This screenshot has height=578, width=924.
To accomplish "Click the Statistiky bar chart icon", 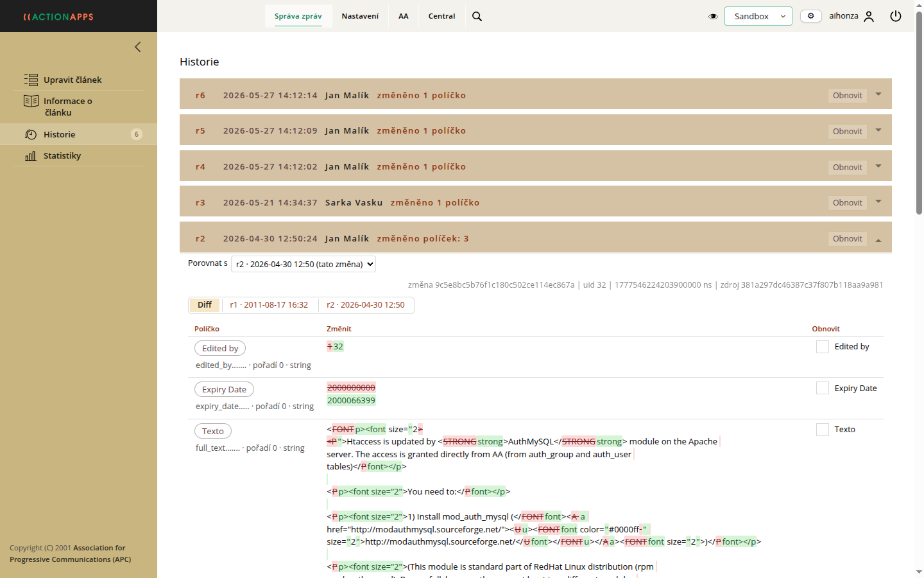I will tap(31, 155).
